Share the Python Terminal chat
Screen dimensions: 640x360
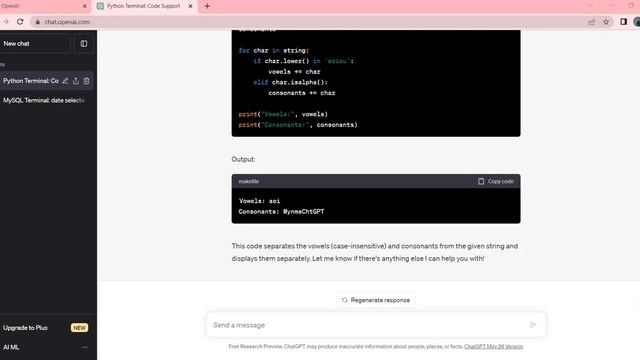point(76,81)
